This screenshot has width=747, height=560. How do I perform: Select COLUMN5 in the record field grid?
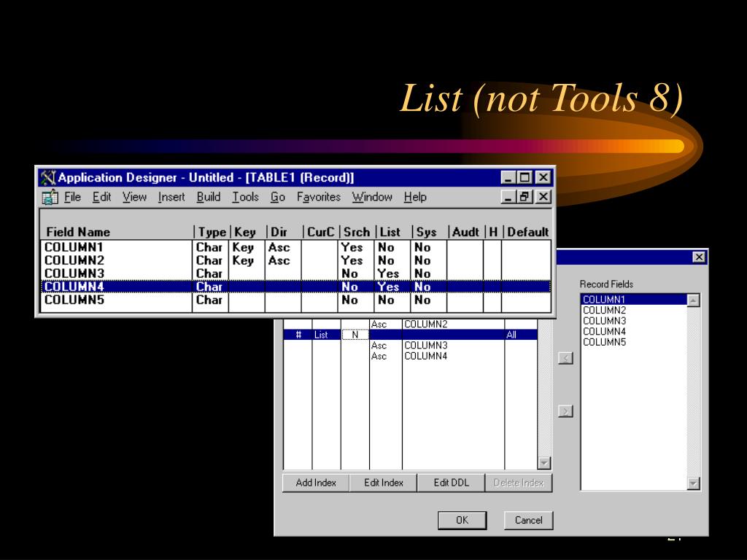[74, 300]
